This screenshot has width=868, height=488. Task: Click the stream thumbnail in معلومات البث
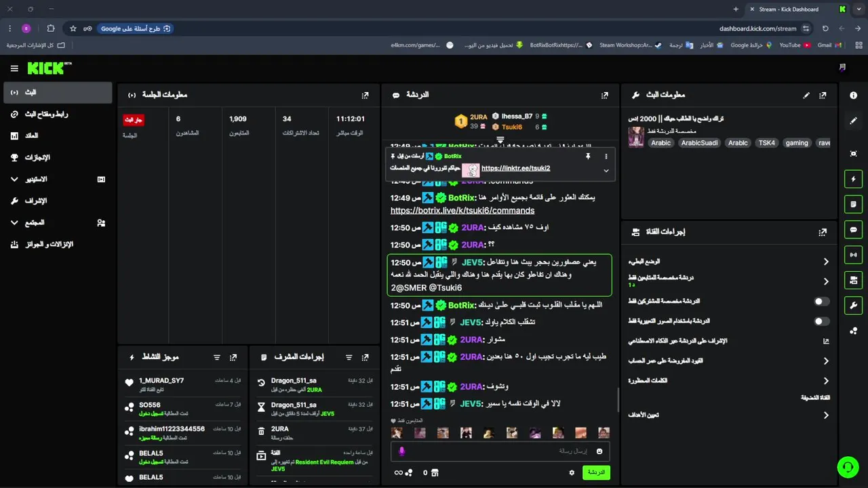[x=636, y=137]
